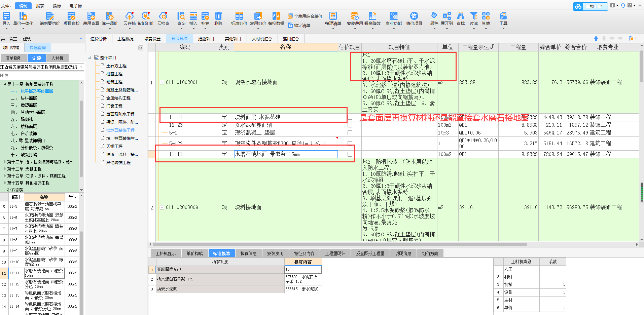Screen dimensions: 644x315
Task: Open 第一食堂 > 建筑 project dropdown
Action: pos(81,39)
